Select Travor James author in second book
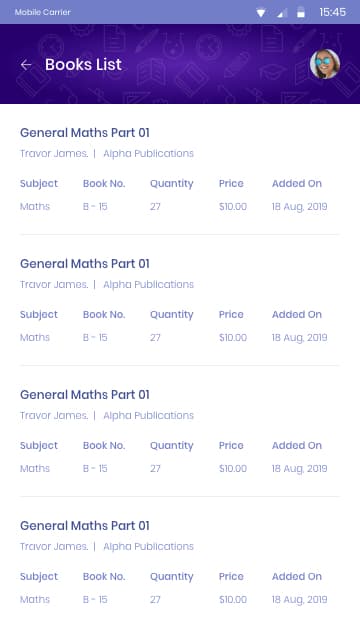This screenshot has height=640, width=360. 54,284
